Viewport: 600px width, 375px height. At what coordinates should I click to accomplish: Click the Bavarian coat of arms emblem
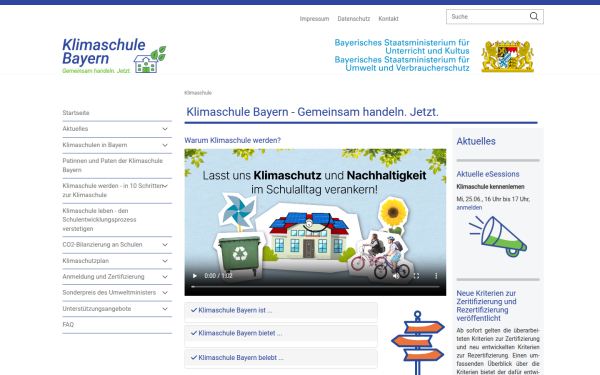tap(507, 56)
